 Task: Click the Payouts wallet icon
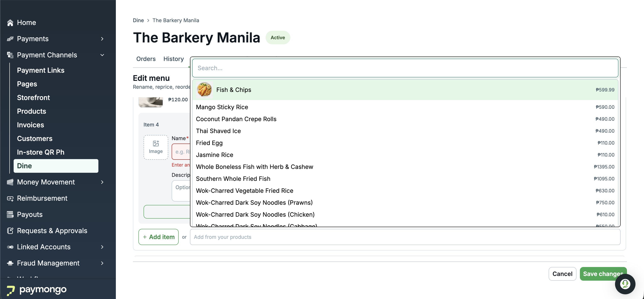[x=10, y=215]
